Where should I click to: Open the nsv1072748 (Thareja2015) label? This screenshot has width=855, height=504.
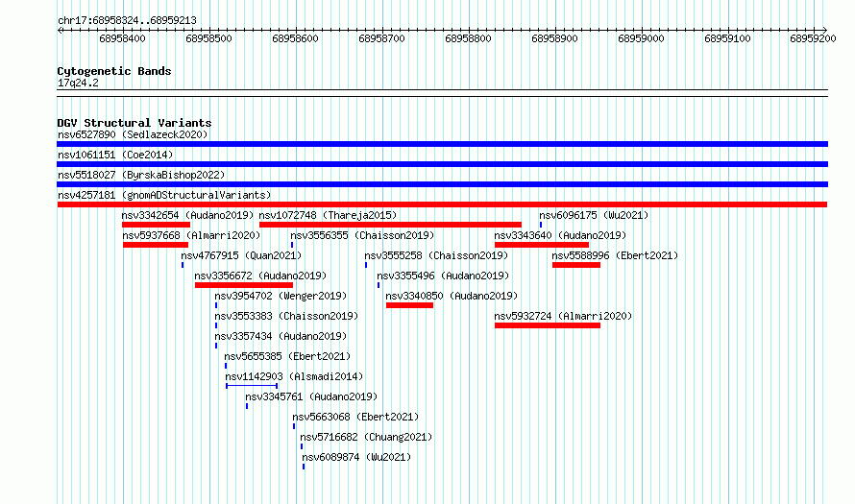pyautogui.click(x=328, y=215)
